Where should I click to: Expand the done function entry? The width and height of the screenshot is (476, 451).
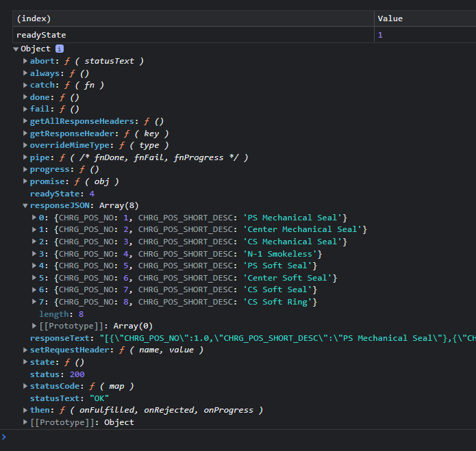(25, 97)
